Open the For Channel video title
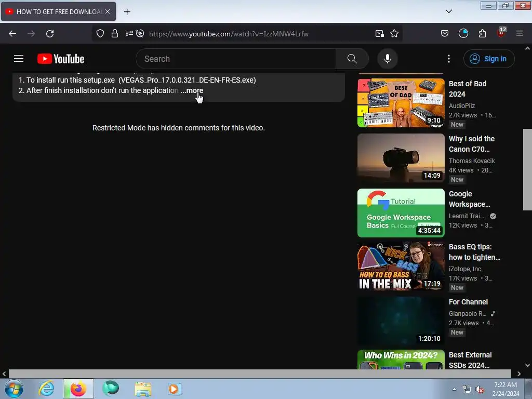532x399 pixels. coord(468,302)
